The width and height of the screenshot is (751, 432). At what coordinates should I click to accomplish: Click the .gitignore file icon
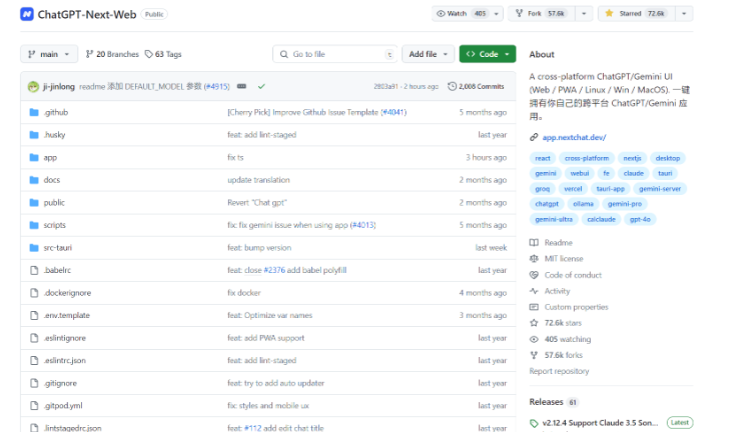(x=34, y=383)
